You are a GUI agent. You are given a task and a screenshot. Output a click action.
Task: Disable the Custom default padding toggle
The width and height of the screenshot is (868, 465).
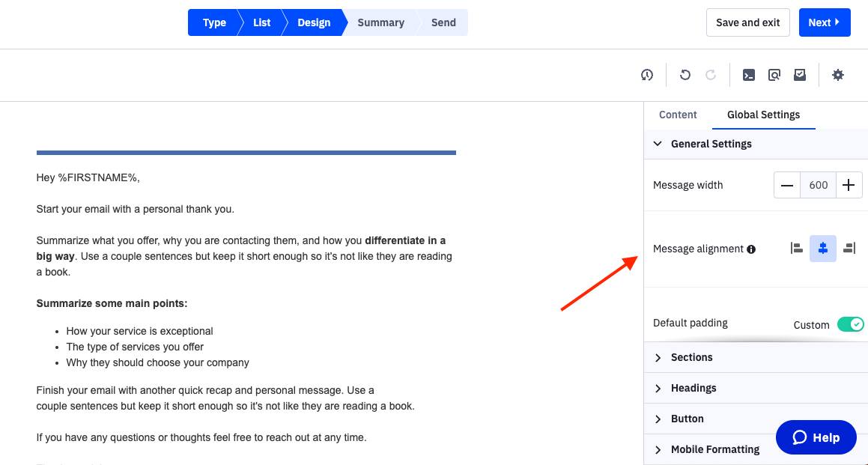[x=851, y=324]
